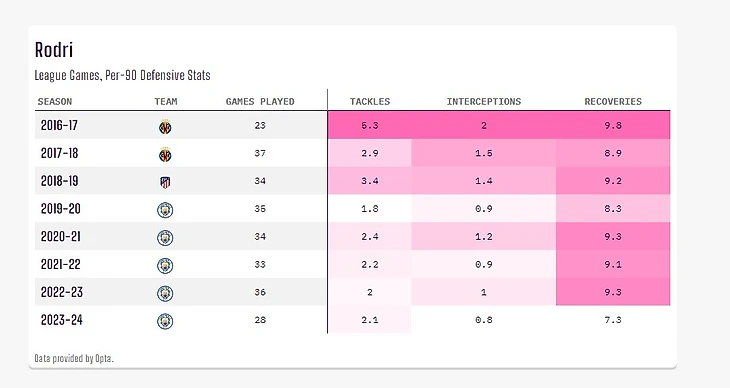Click the TACKLES column header
Screen dimensions: 730x388
tap(370, 102)
